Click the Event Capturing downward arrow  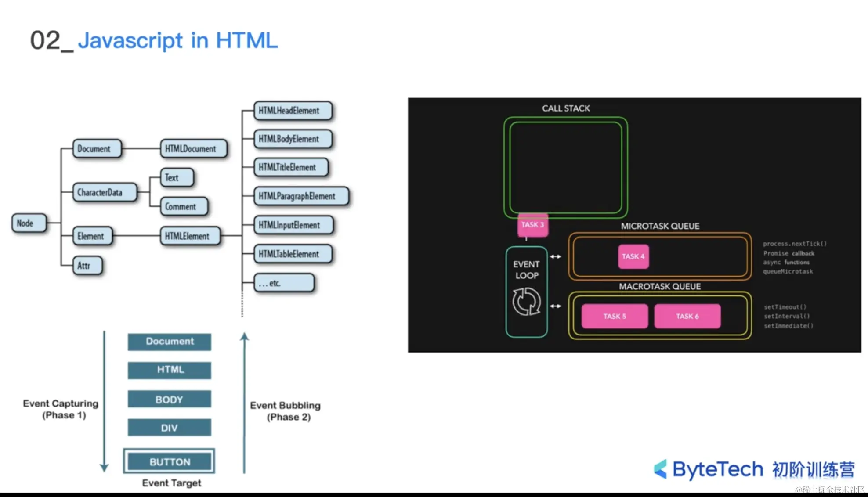pos(104,400)
